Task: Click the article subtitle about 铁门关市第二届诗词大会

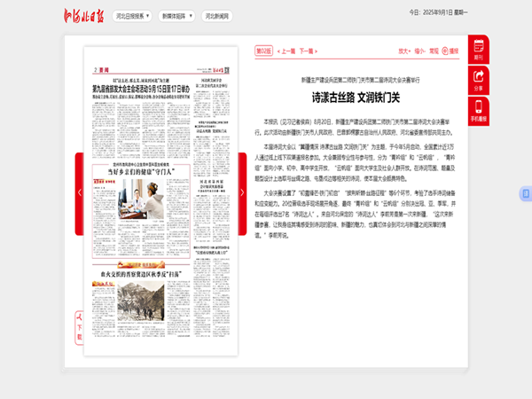Action: point(360,80)
